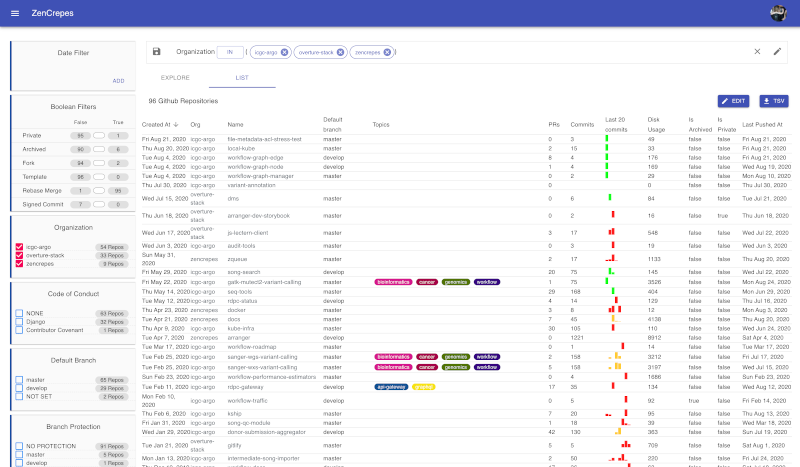
Task: Click the Name column header
Action: pyautogui.click(x=235, y=125)
